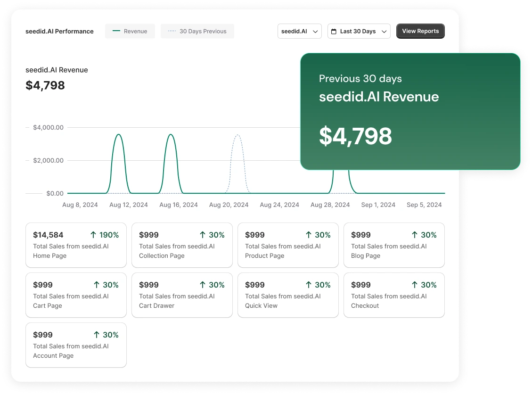Click the seedid.AI Performance heading
Screen dimensions: 532x395
point(59,31)
